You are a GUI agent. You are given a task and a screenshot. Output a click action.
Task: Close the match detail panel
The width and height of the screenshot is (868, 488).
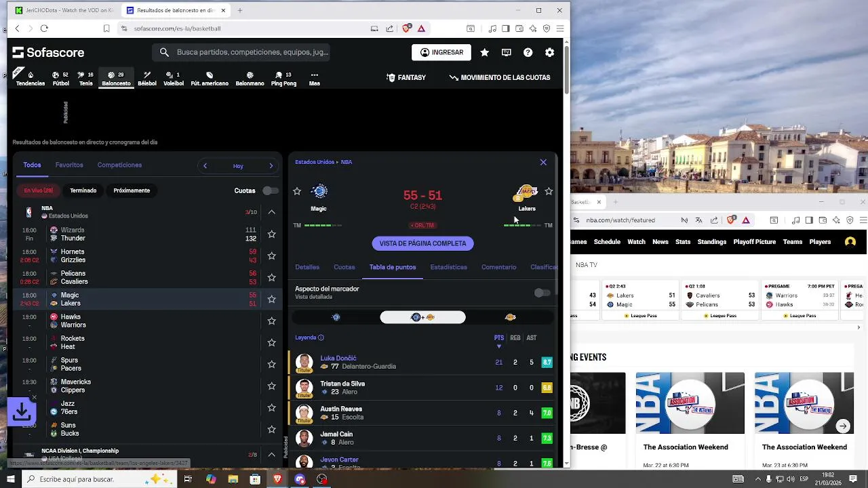[543, 163]
